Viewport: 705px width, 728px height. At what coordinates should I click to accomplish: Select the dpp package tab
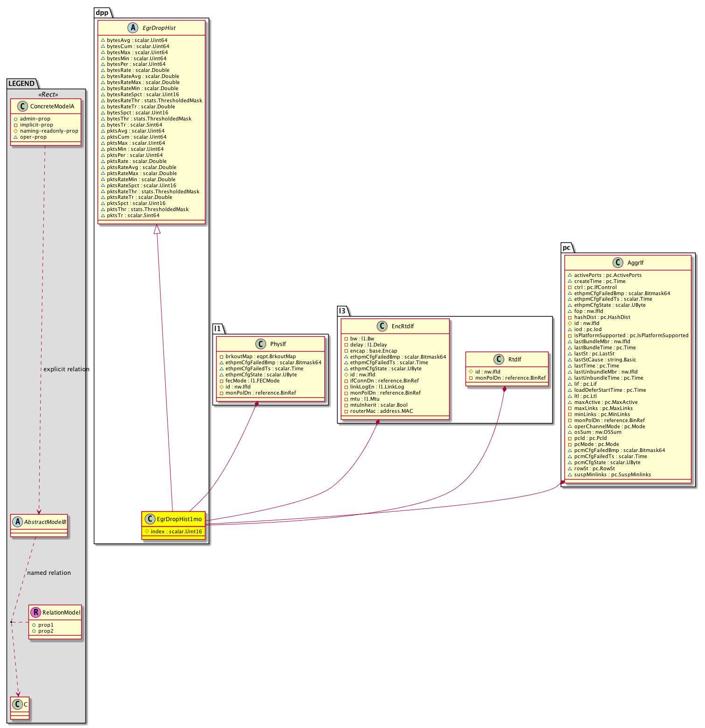(x=102, y=13)
